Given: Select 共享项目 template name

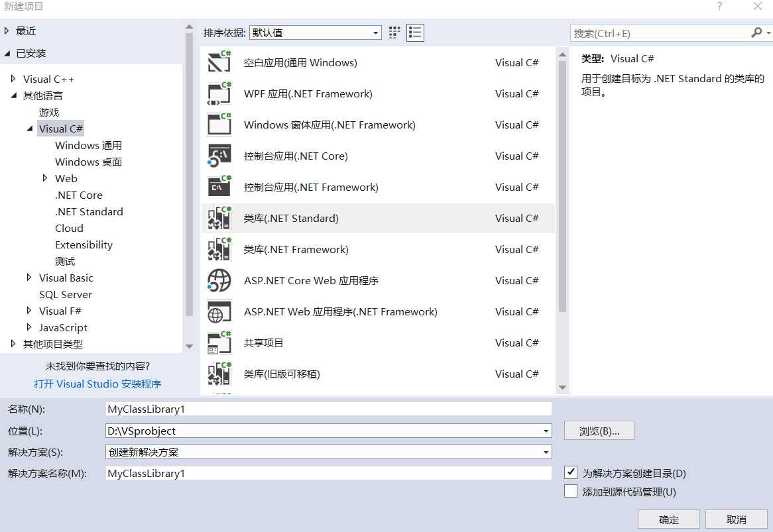Looking at the screenshot, I should (x=263, y=343).
